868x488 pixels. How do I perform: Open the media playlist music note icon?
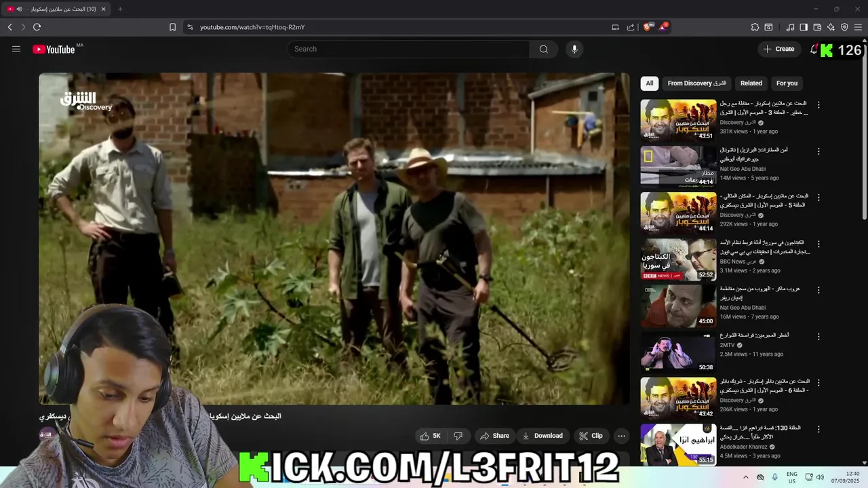pos(790,27)
